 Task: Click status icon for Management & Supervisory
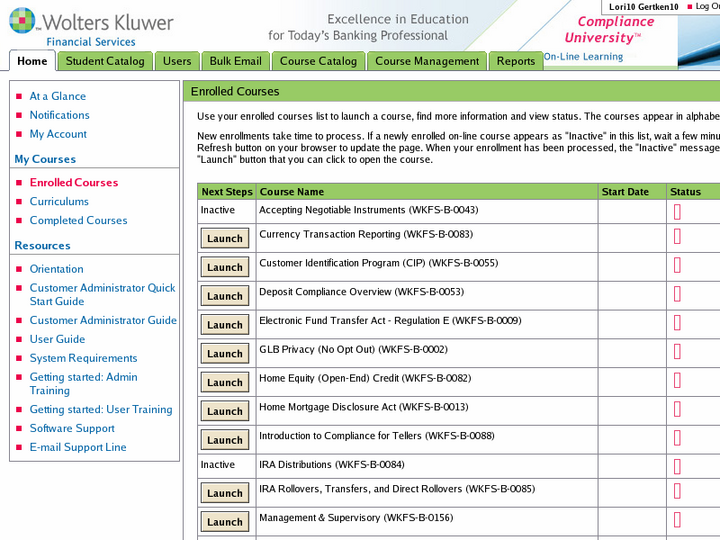click(x=677, y=520)
